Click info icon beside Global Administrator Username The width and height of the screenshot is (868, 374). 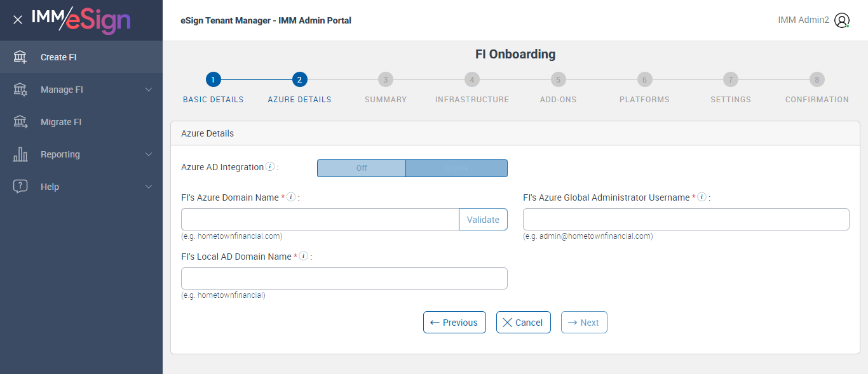click(x=702, y=197)
